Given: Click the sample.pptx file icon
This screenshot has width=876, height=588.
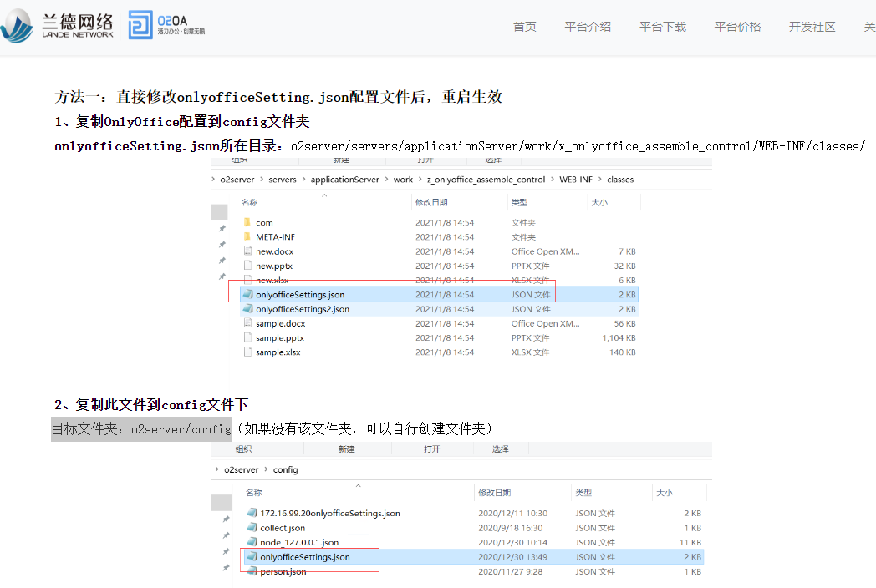Looking at the screenshot, I should click(247, 337).
